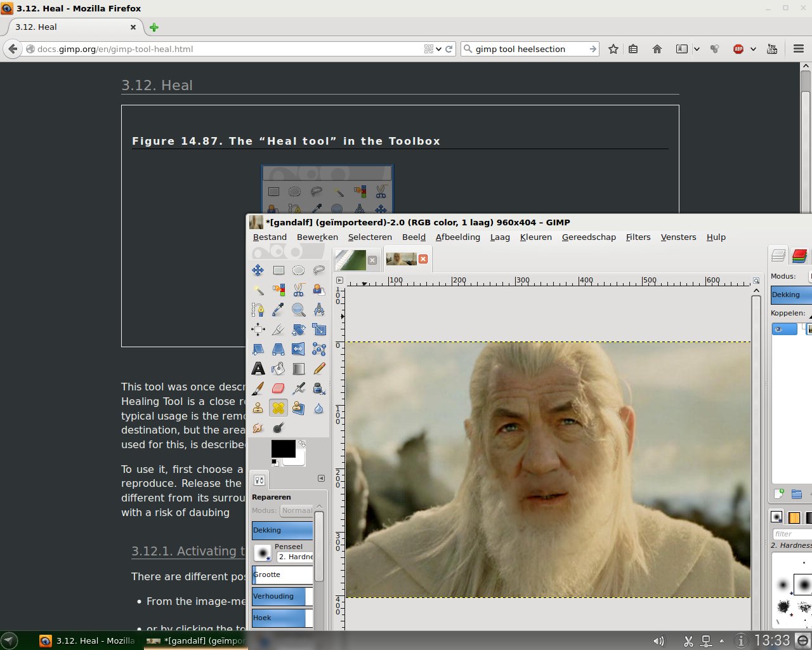Viewport: 812px width, 650px height.
Task: Adjust the Dekking slider in tool options
Action: (282, 530)
